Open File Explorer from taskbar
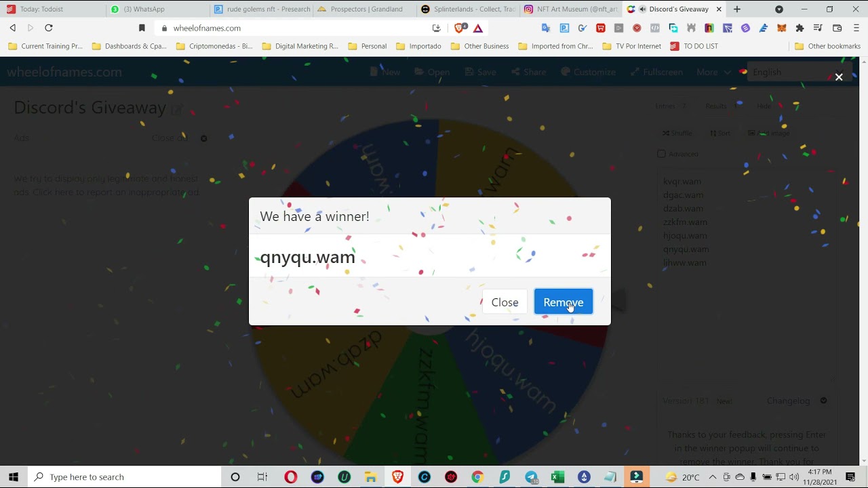This screenshot has height=488, width=868. point(371,477)
